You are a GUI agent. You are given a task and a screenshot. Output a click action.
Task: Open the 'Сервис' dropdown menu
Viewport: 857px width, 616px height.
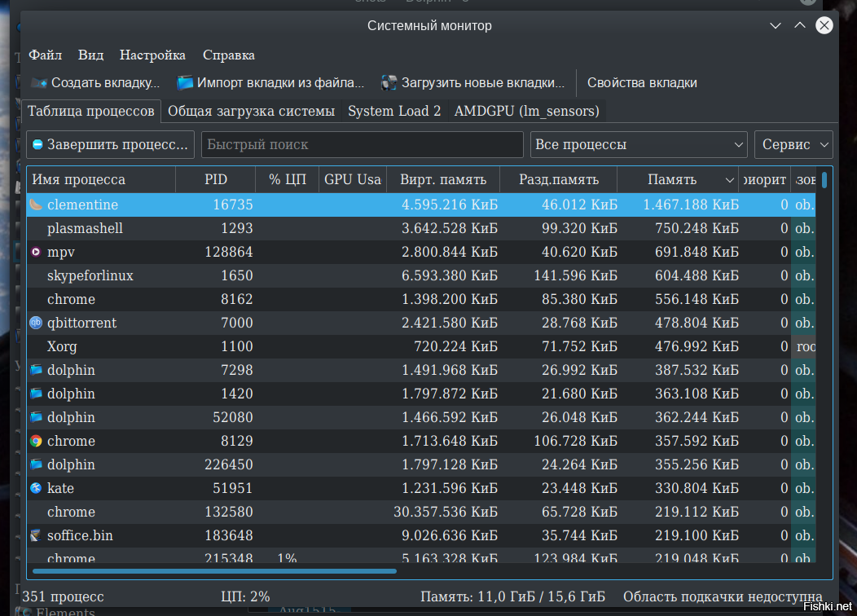click(x=793, y=144)
